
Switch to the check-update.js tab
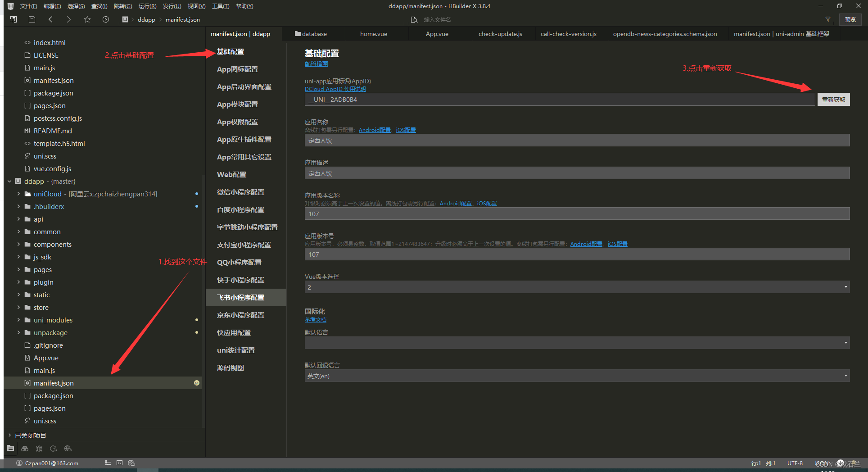[500, 34]
